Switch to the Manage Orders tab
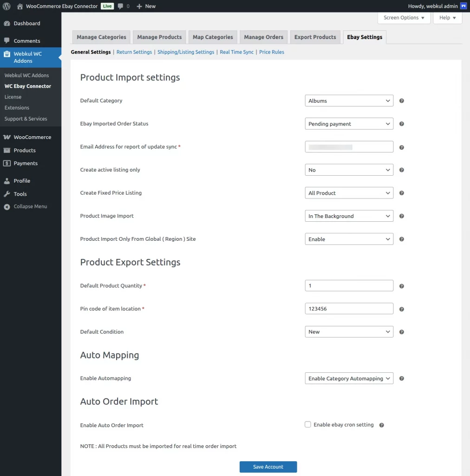The image size is (470, 476). [263, 37]
